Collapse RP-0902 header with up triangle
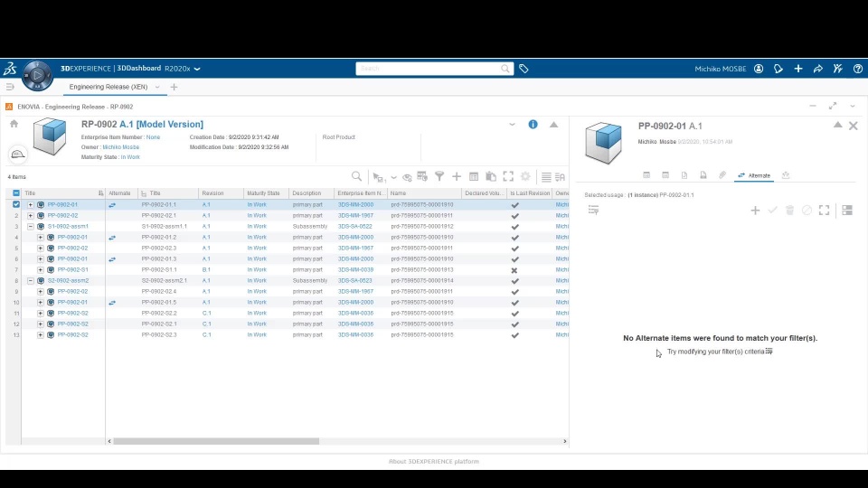Viewport: 868px width, 488px height. tap(553, 125)
